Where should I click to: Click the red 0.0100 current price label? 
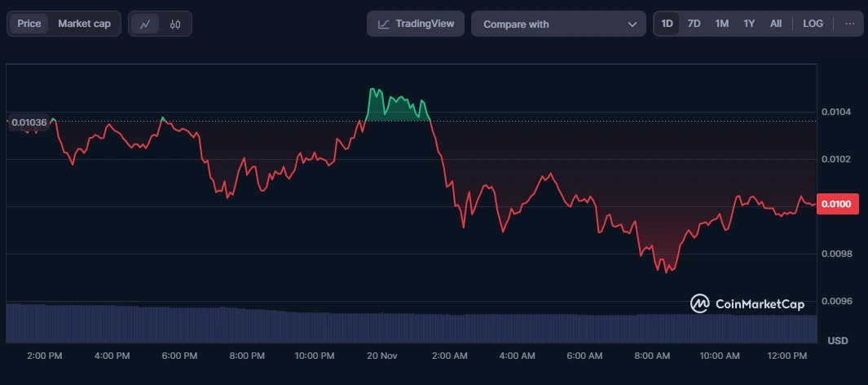click(x=839, y=204)
